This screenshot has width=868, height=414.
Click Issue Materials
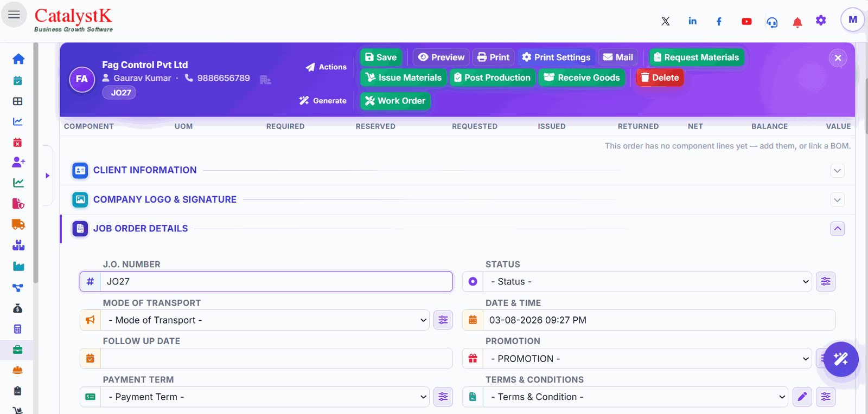pyautogui.click(x=403, y=77)
